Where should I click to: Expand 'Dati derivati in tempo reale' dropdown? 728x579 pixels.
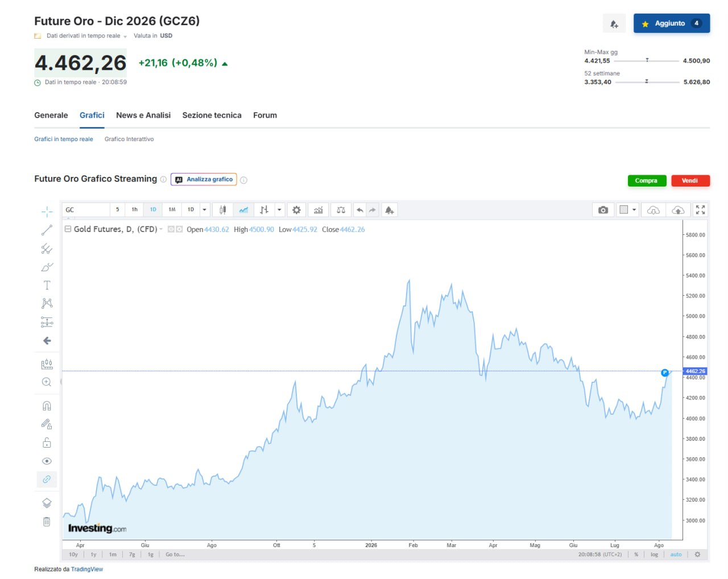click(x=125, y=36)
